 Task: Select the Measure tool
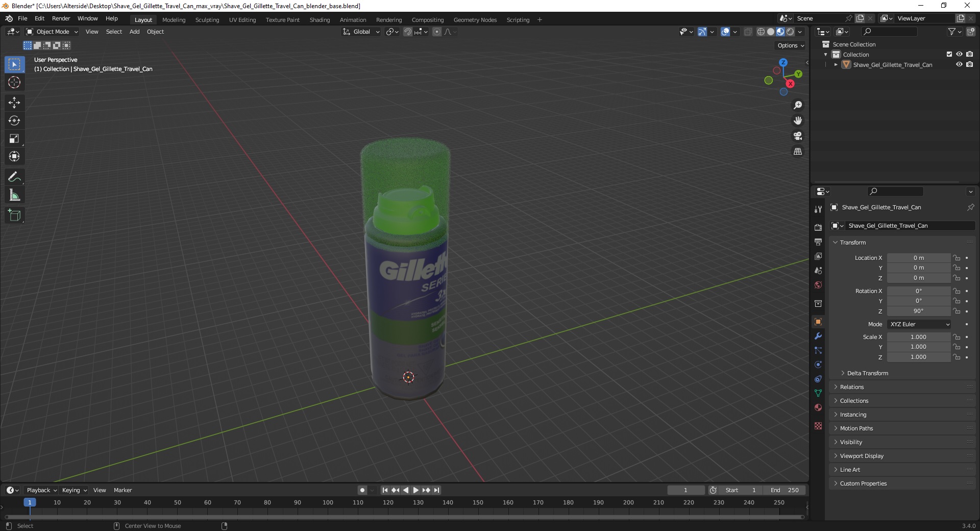(x=14, y=195)
